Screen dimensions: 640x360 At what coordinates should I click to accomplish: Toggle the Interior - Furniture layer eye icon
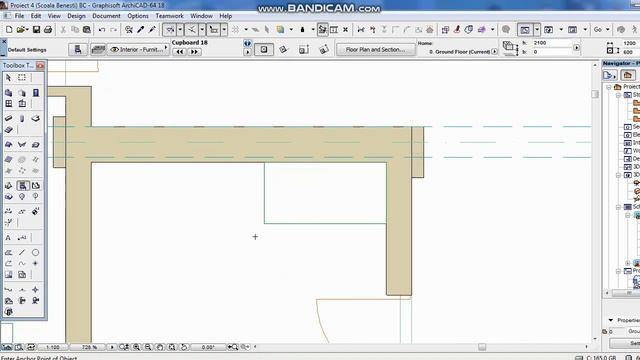(x=115, y=49)
